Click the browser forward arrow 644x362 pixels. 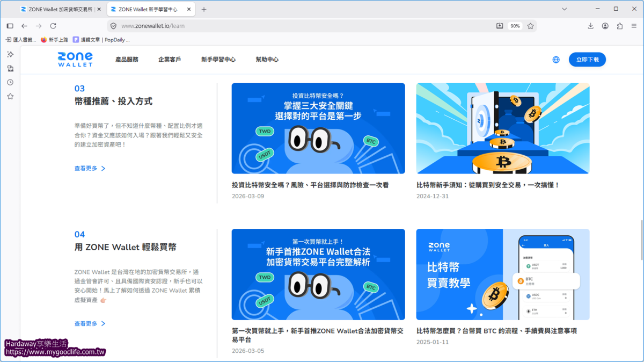(x=39, y=26)
